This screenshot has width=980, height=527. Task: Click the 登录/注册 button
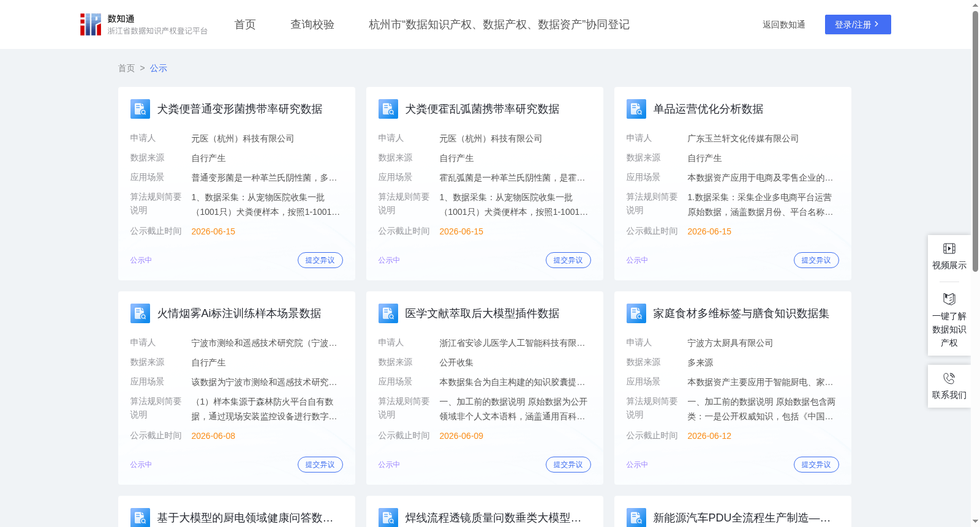pos(858,24)
